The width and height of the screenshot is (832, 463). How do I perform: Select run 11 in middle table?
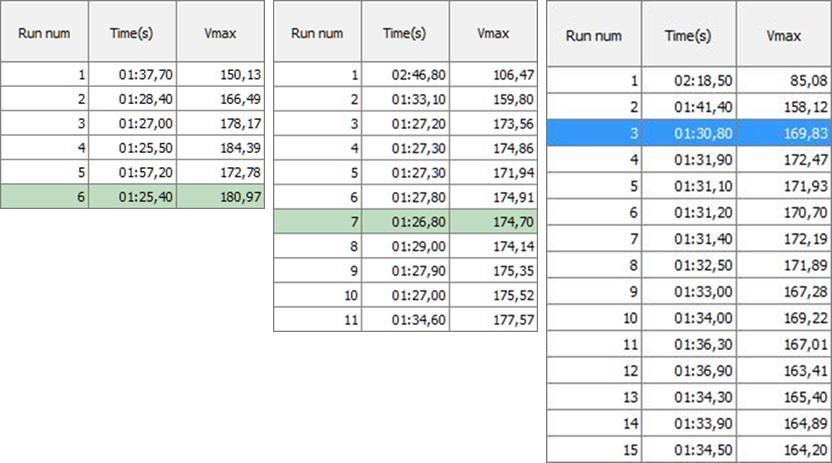tap(318, 319)
